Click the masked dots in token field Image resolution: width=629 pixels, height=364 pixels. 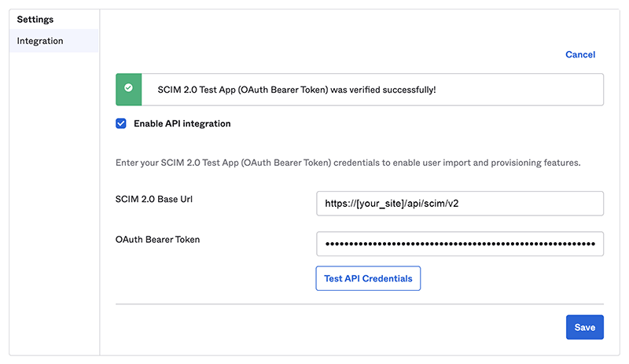pos(459,244)
